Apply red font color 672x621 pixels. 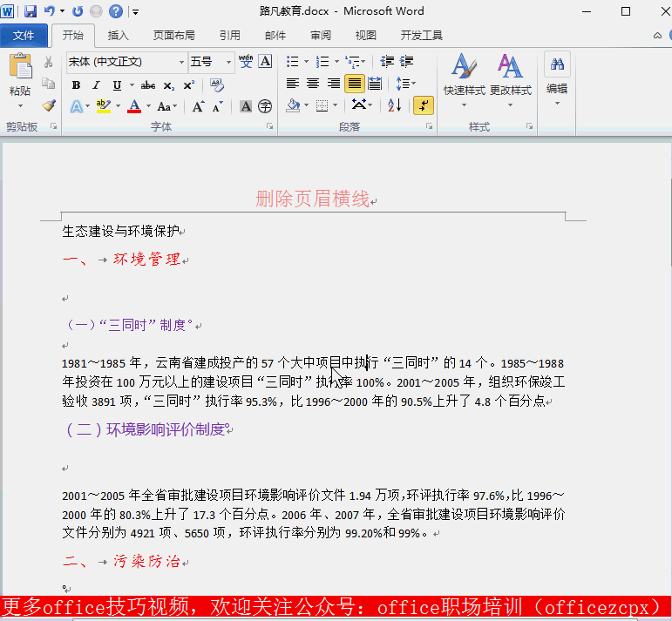pyautogui.click(x=134, y=106)
